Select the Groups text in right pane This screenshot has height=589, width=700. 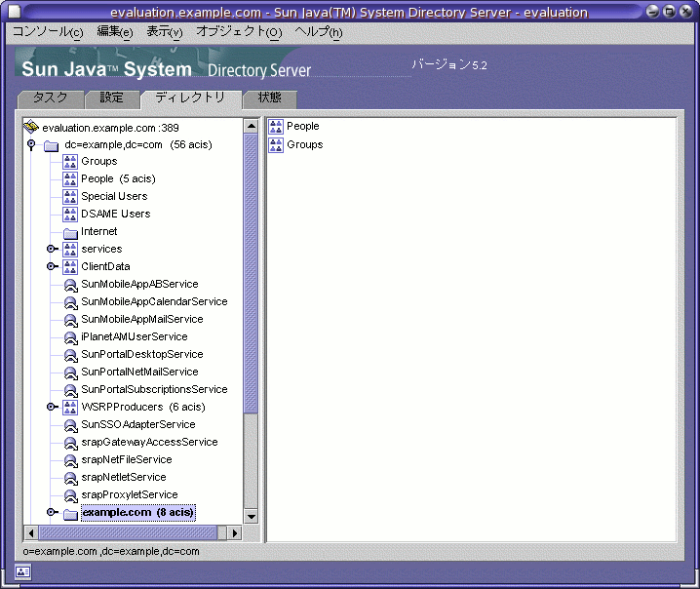(x=305, y=144)
